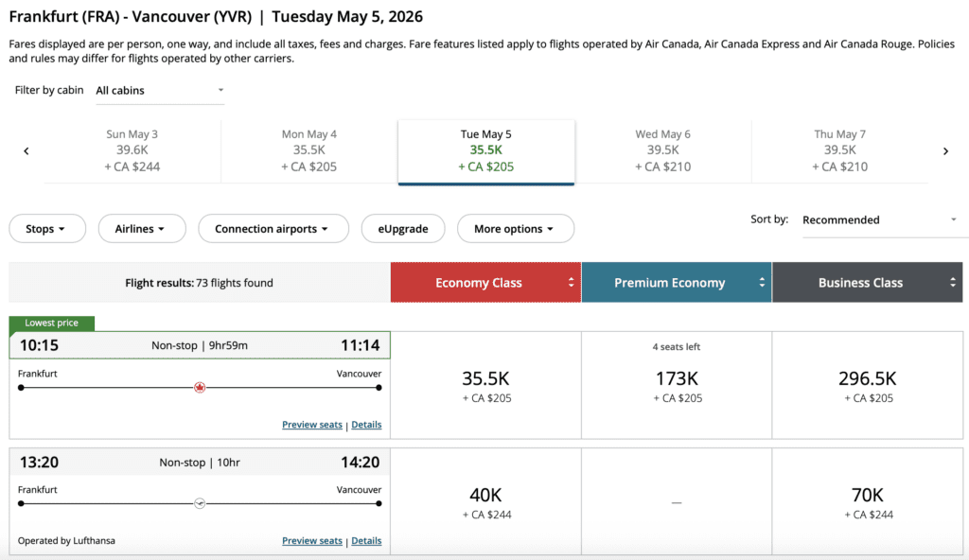This screenshot has width=969, height=560.
Task: Open the Filter by cabin dropdown
Action: (160, 91)
